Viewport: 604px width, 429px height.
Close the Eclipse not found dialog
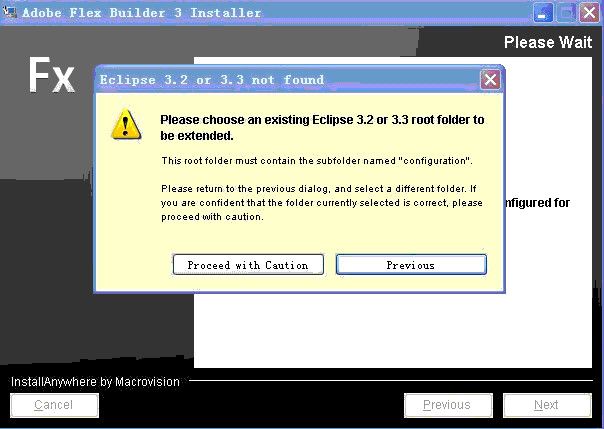click(490, 80)
